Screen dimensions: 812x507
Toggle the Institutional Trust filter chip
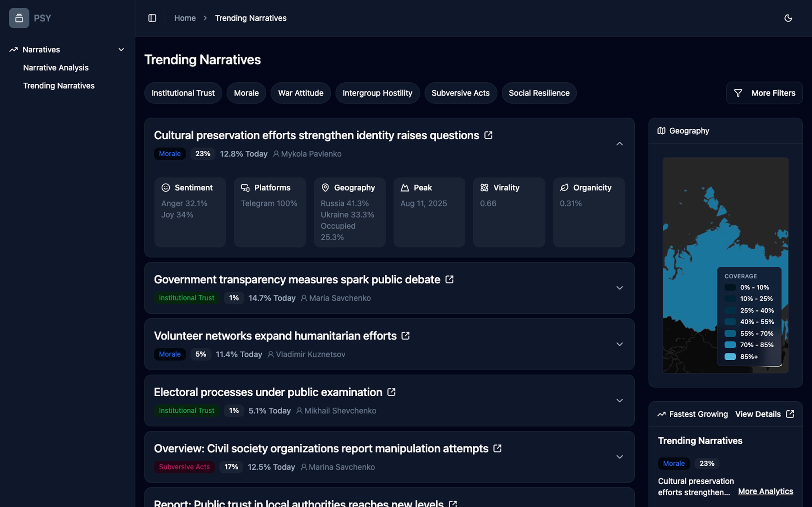[x=183, y=93]
